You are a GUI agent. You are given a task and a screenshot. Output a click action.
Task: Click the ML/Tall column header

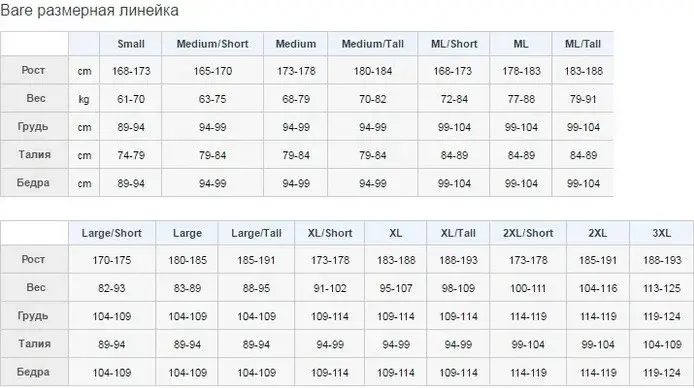click(x=582, y=44)
